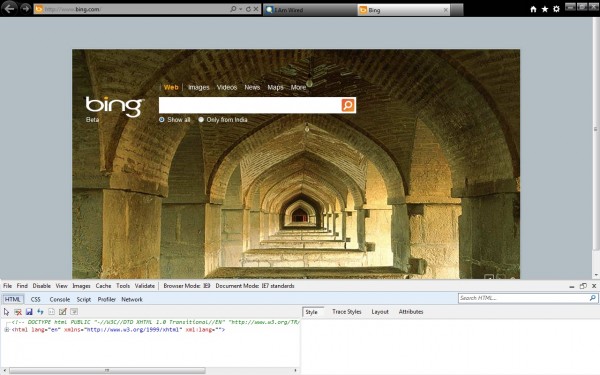Switch to the Console tab

coord(60,299)
